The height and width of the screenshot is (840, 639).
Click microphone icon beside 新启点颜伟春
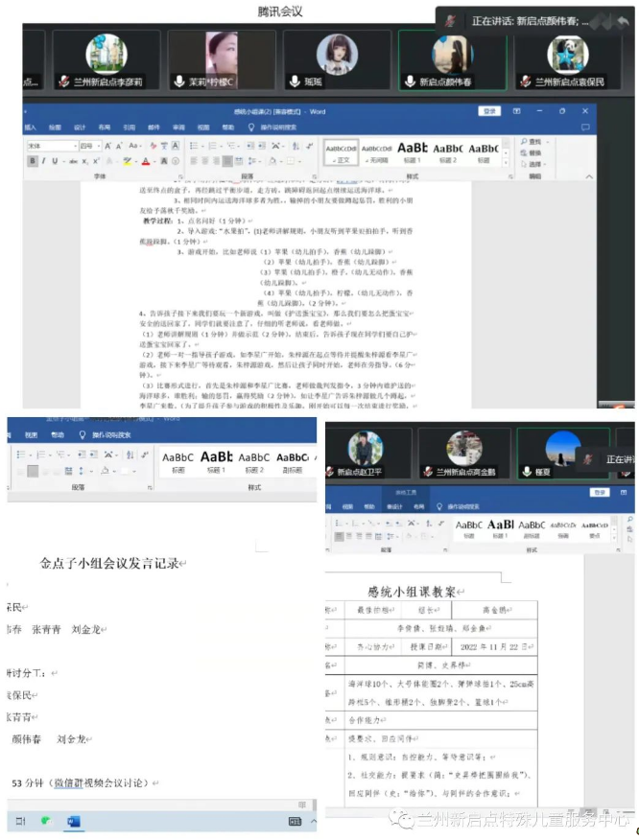[411, 82]
